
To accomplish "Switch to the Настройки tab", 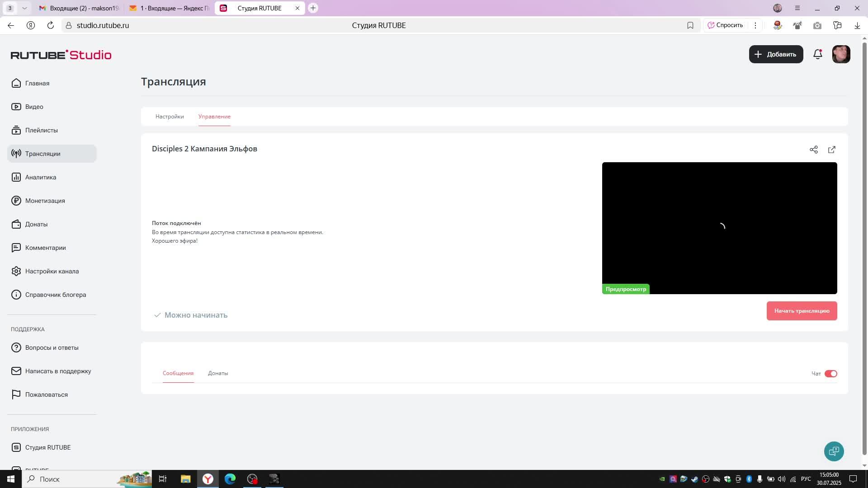I will coord(170,117).
